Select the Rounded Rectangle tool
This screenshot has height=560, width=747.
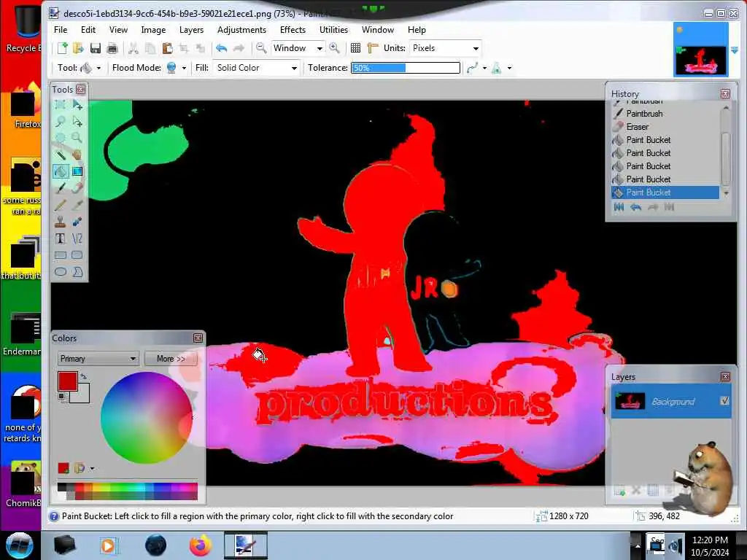[77, 255]
